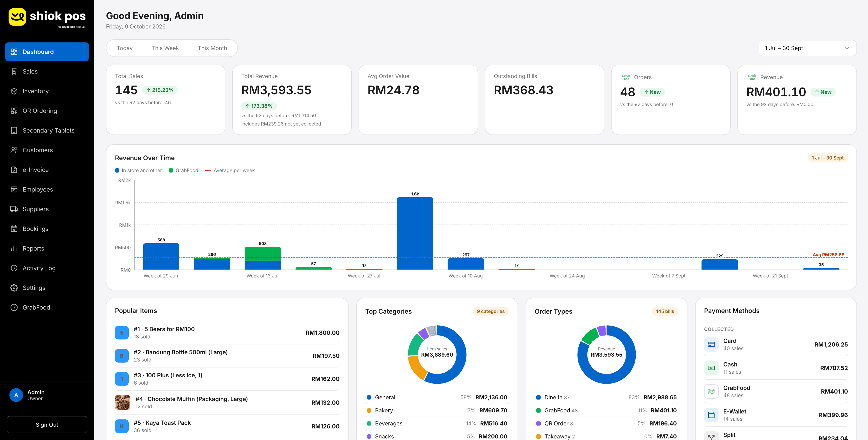Click the Customers people icon

[14, 150]
